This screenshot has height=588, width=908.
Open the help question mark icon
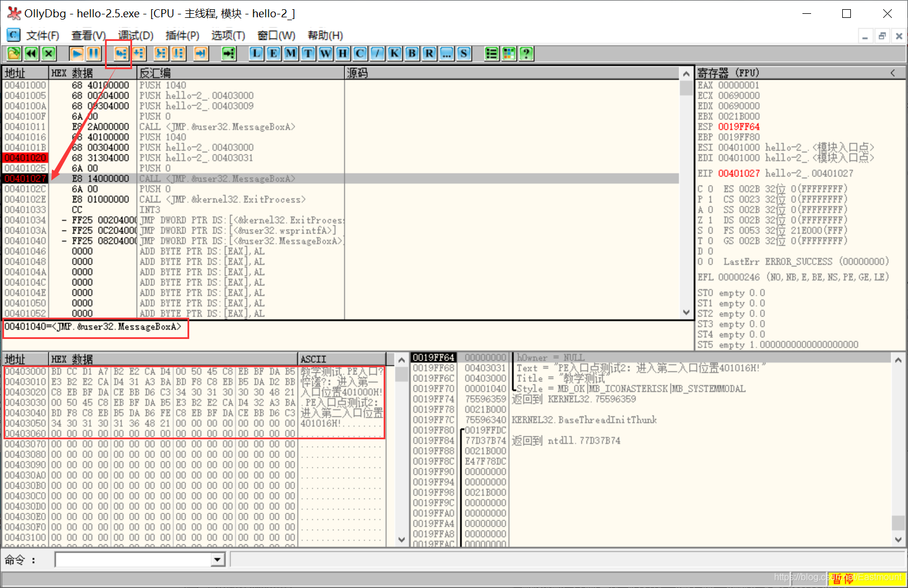tap(526, 54)
